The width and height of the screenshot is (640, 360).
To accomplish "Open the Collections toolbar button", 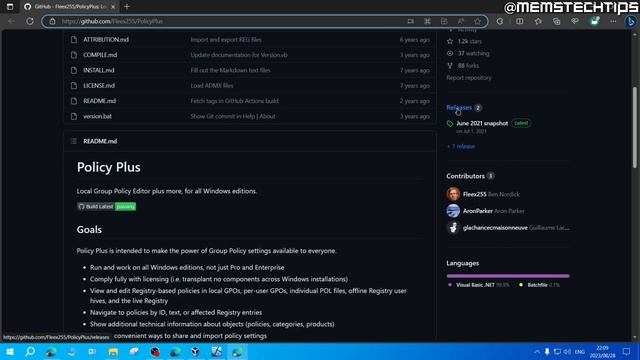I will click(x=556, y=21).
